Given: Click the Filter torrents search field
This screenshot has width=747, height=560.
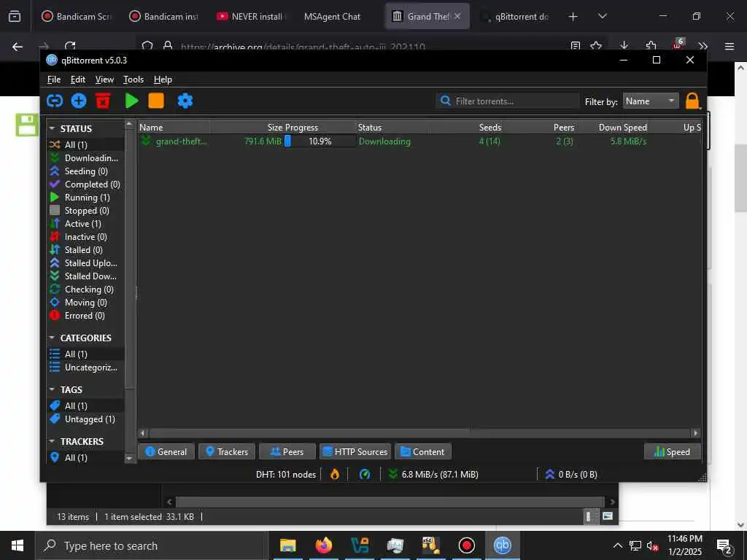Looking at the screenshot, I should coord(508,101).
